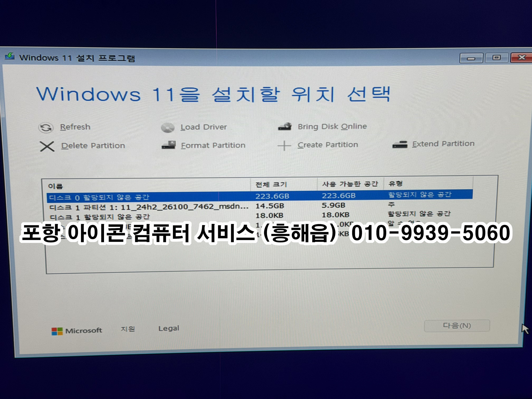Click the Bring Disk Online drive icon

(285, 127)
